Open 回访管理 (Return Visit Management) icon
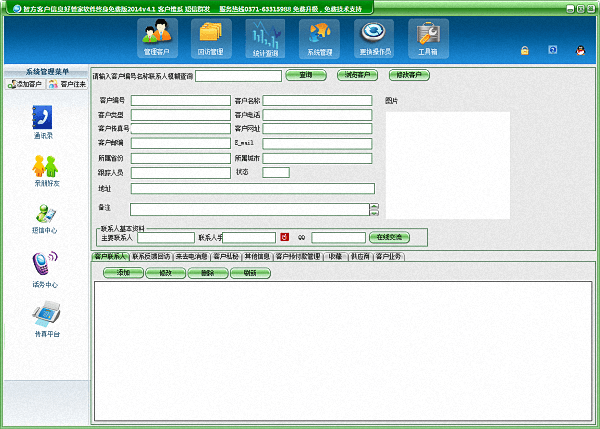600x429 pixels. pos(210,38)
